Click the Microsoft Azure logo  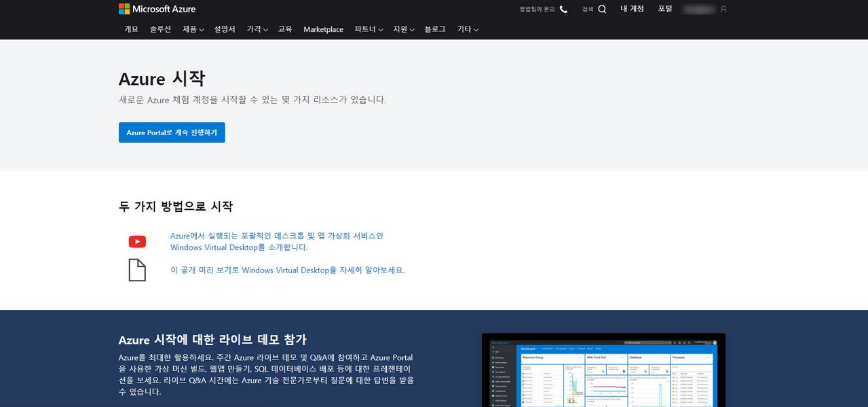click(x=157, y=9)
